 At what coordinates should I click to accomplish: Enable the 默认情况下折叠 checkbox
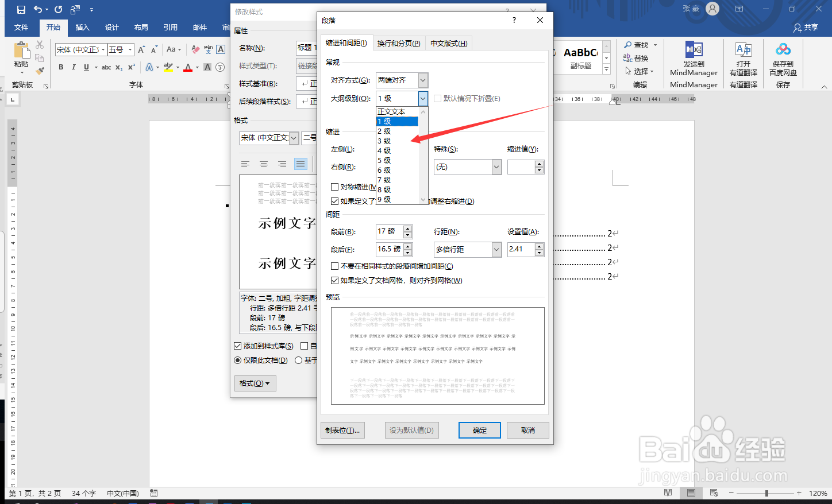(437, 98)
